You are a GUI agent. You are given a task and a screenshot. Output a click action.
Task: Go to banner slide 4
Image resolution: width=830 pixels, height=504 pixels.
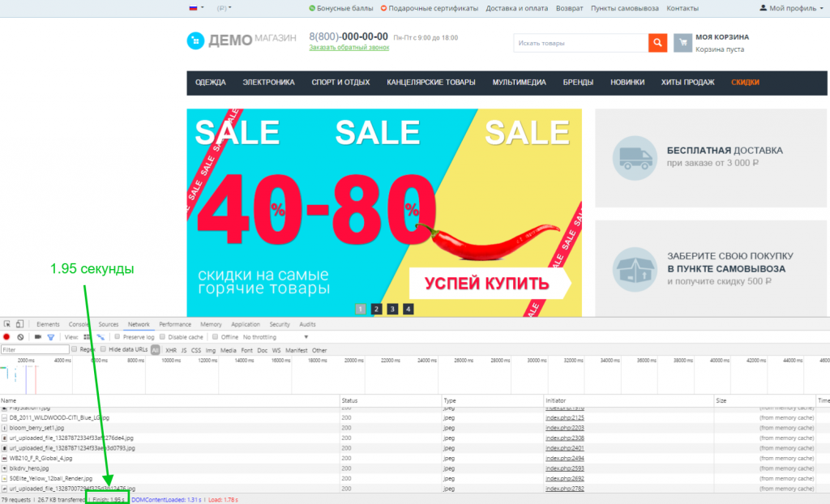point(409,310)
